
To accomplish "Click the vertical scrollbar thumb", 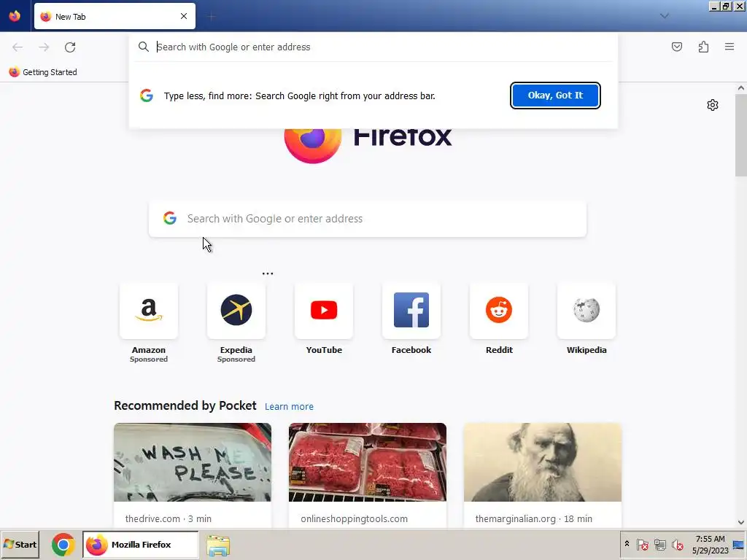I will point(741,135).
